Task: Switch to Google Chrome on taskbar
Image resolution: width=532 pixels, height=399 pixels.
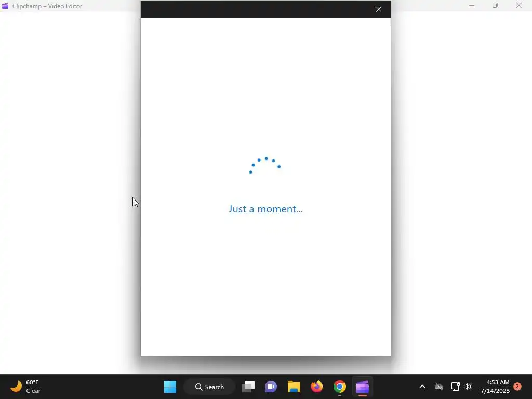Action: click(339, 387)
